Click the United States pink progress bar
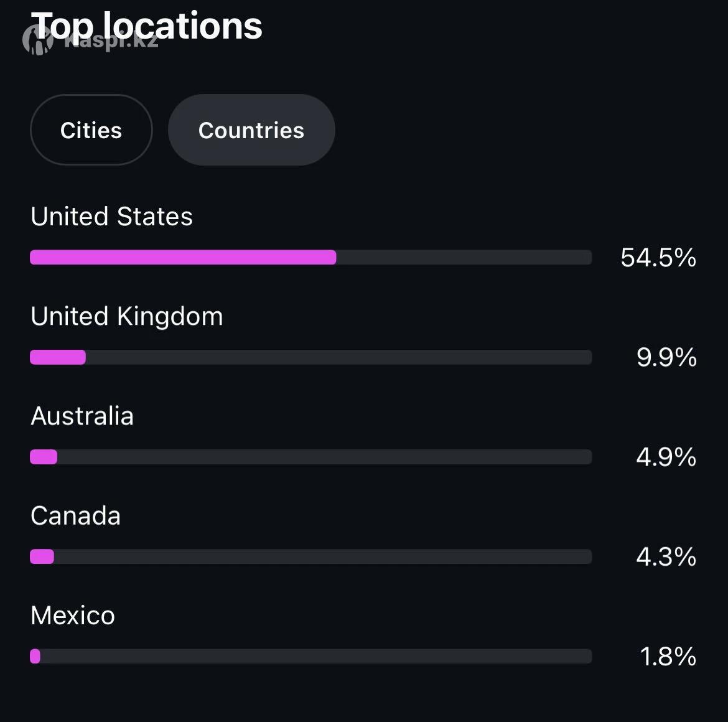Image resolution: width=728 pixels, height=722 pixels. pos(183,257)
